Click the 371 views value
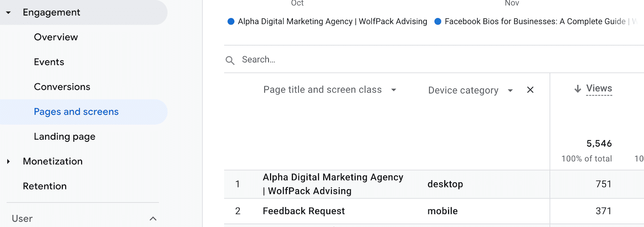 point(603,211)
